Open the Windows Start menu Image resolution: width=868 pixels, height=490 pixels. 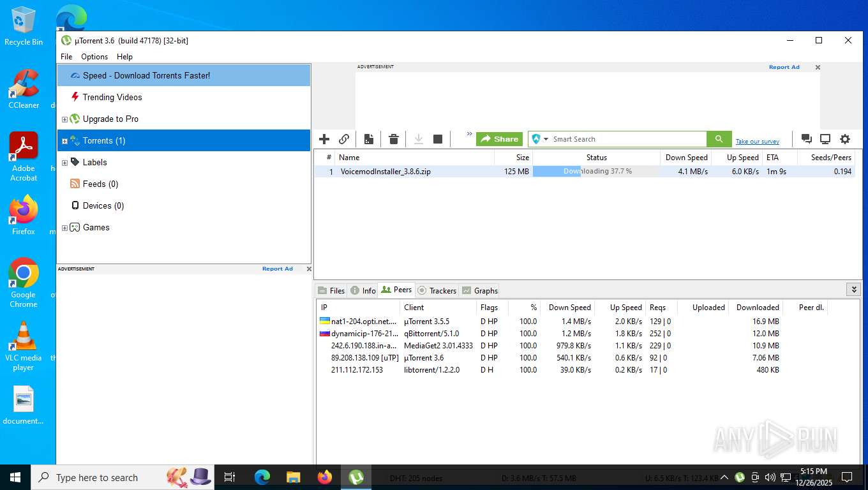point(15,477)
